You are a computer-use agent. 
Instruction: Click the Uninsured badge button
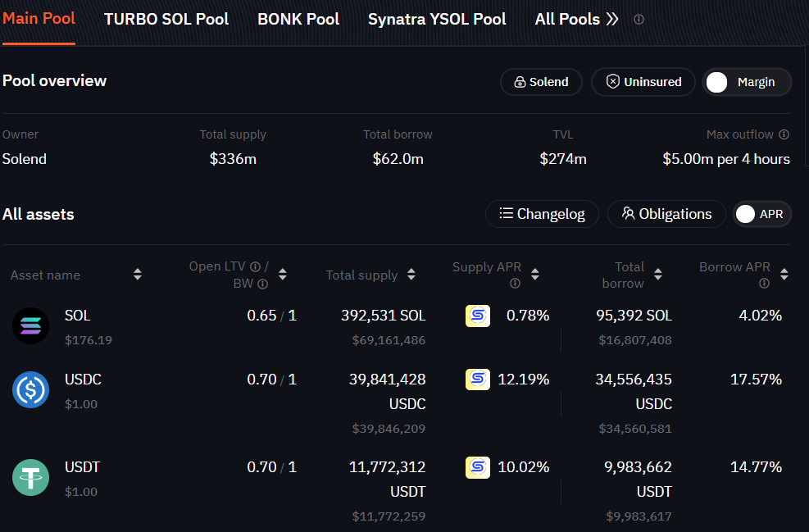tap(643, 82)
